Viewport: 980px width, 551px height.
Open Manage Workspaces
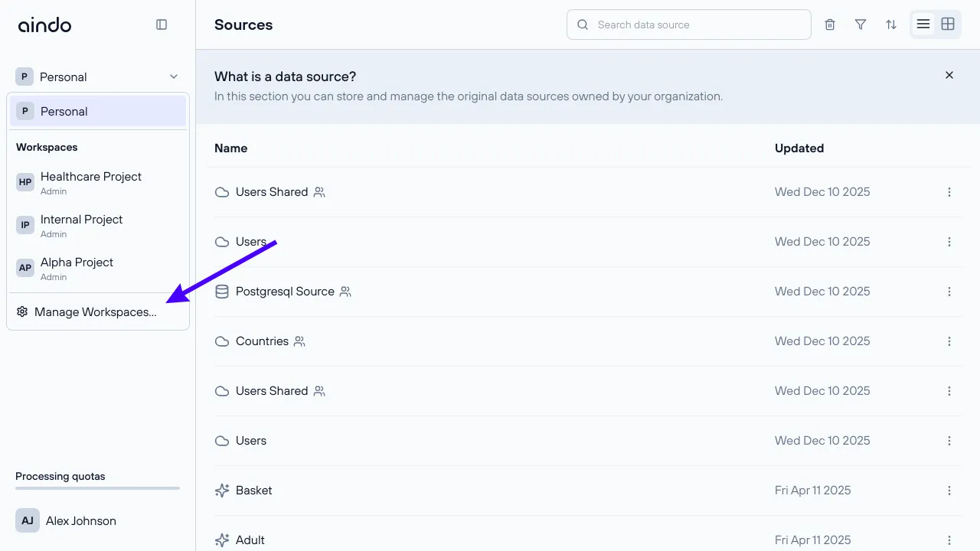pyautogui.click(x=93, y=311)
